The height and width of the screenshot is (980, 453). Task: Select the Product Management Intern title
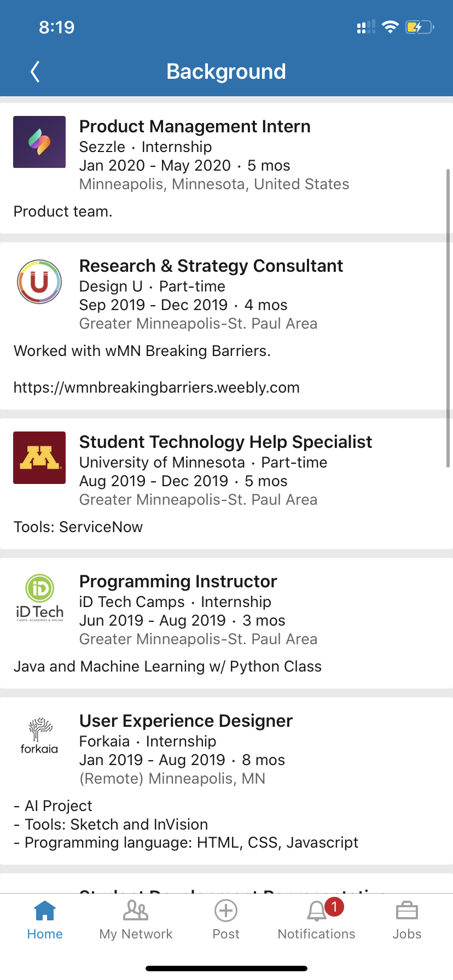click(195, 126)
